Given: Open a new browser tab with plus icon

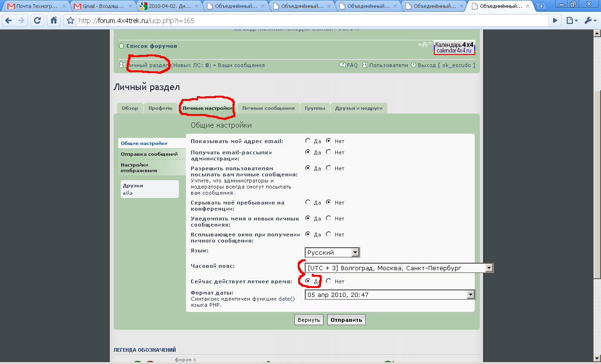Looking at the screenshot, I should (542, 6).
